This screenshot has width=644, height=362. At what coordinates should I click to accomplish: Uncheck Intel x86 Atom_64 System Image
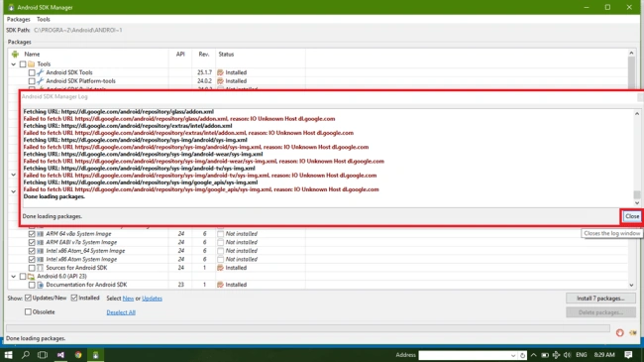pos(32,251)
